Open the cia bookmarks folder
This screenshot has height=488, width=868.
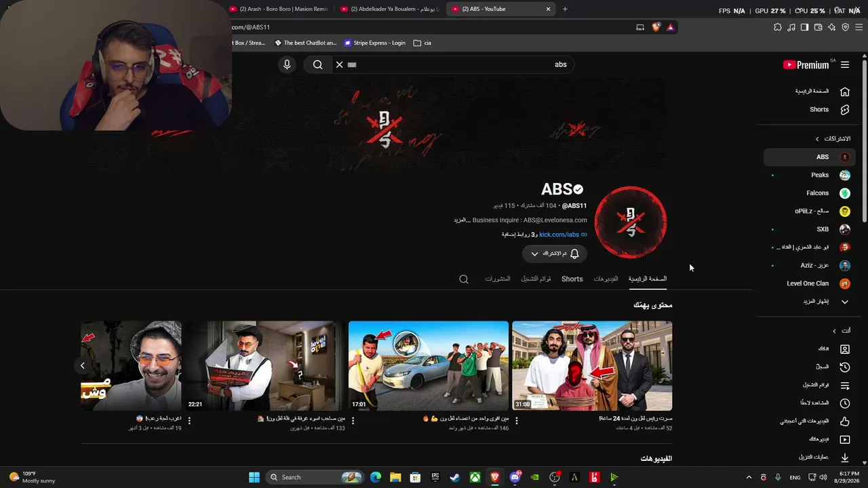coord(422,43)
